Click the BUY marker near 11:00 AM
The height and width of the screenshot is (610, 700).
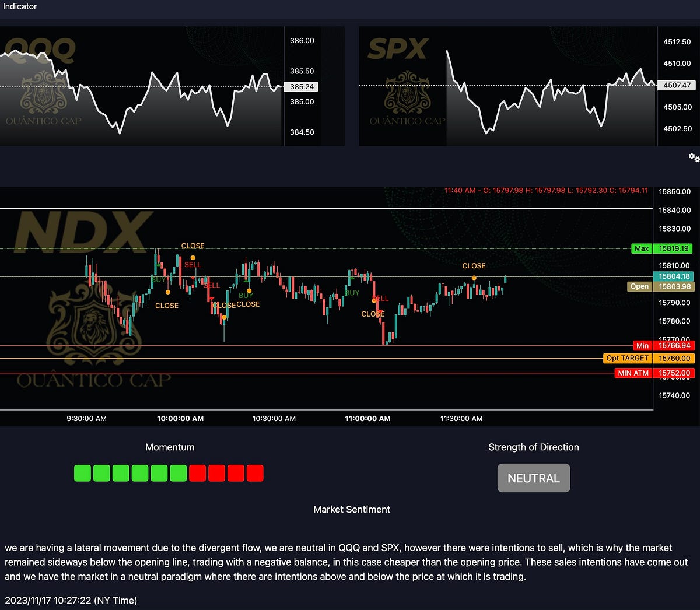(352, 293)
